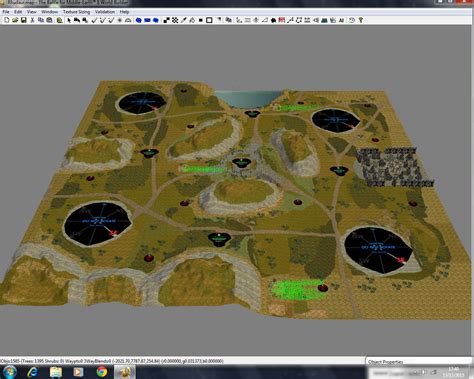Open the File menu
The width and height of the screenshot is (474, 379).
pyautogui.click(x=6, y=12)
